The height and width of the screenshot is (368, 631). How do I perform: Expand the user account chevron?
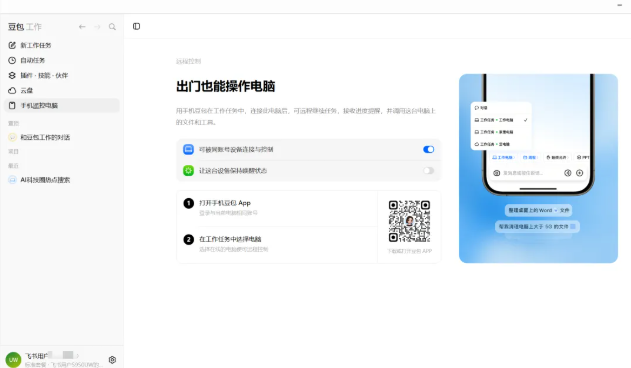(x=78, y=356)
